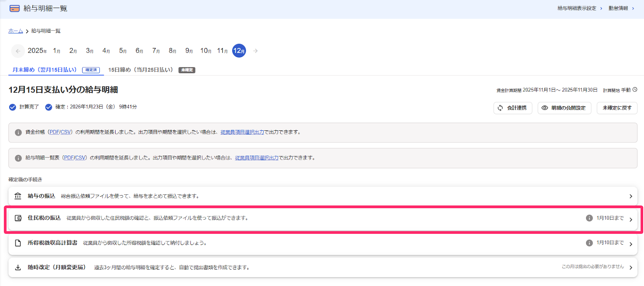Select the 7月 month tab

[x=156, y=51]
